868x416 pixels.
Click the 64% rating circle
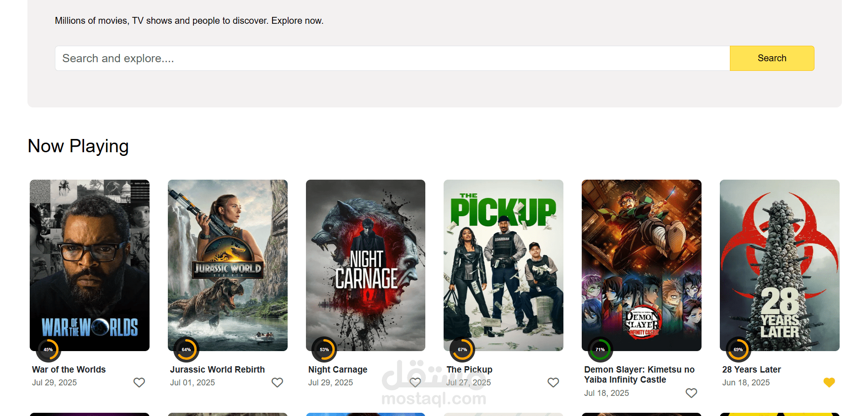pos(186,350)
